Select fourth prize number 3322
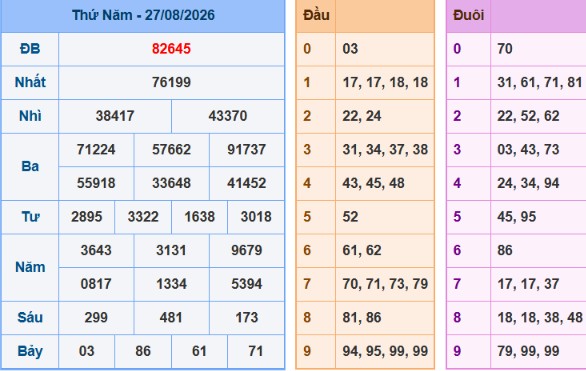The width and height of the screenshot is (586, 371). tap(143, 217)
